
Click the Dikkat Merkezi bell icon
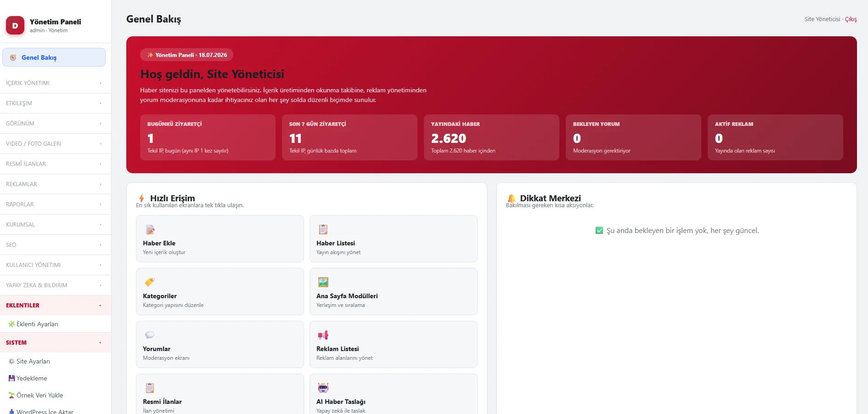(x=512, y=198)
